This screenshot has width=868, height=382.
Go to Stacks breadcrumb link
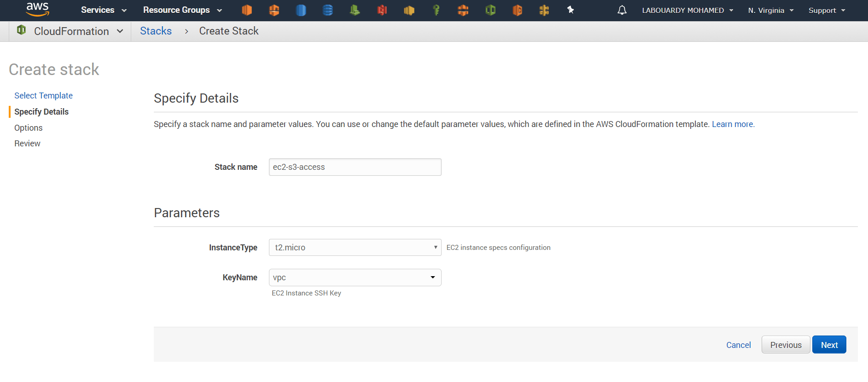(x=156, y=31)
